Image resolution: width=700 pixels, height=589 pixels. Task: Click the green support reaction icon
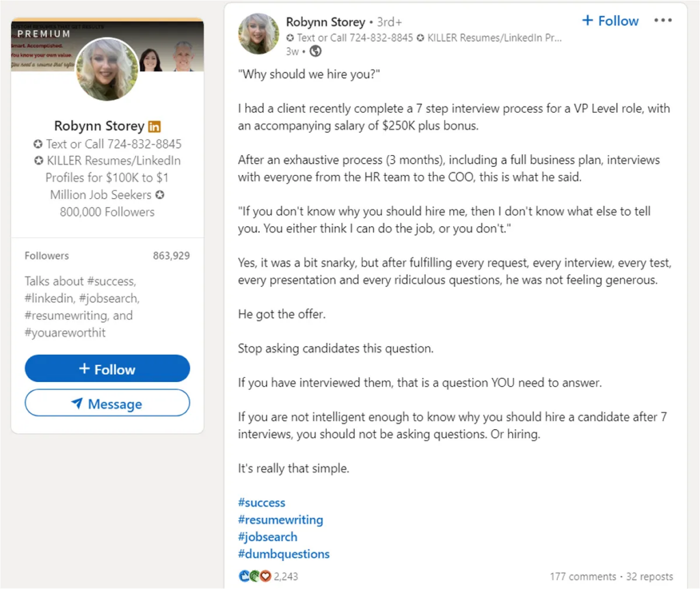pyautogui.click(x=254, y=576)
